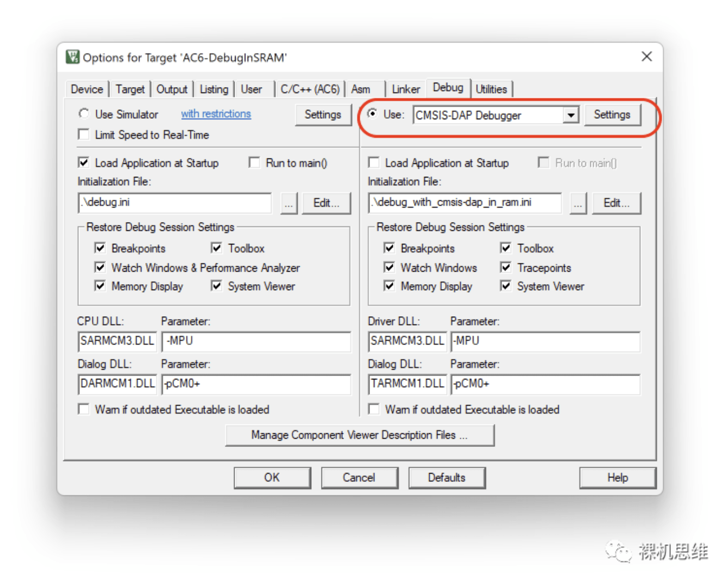
Task: Switch to the C/C++ (AC6) tab
Action: tap(311, 89)
